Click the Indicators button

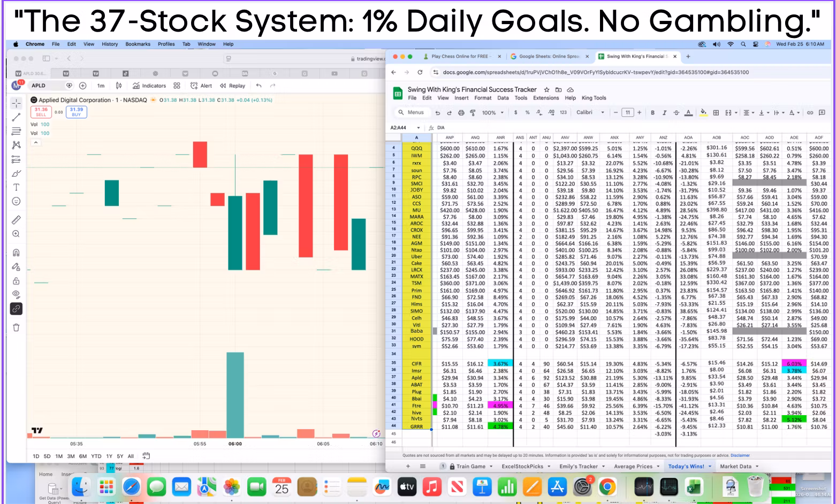pyautogui.click(x=149, y=86)
